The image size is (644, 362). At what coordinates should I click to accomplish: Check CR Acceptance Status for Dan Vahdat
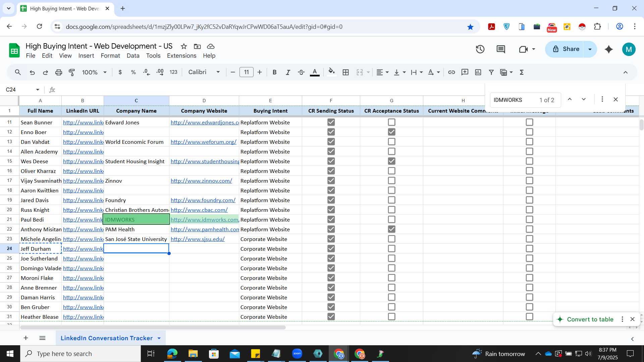point(391,142)
